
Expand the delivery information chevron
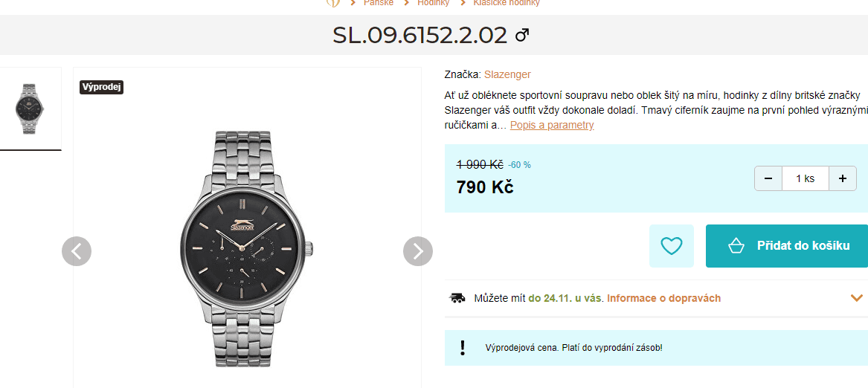point(856,298)
